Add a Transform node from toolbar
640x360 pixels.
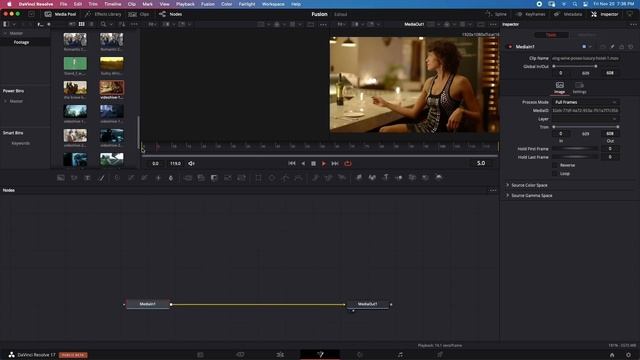tap(242, 178)
